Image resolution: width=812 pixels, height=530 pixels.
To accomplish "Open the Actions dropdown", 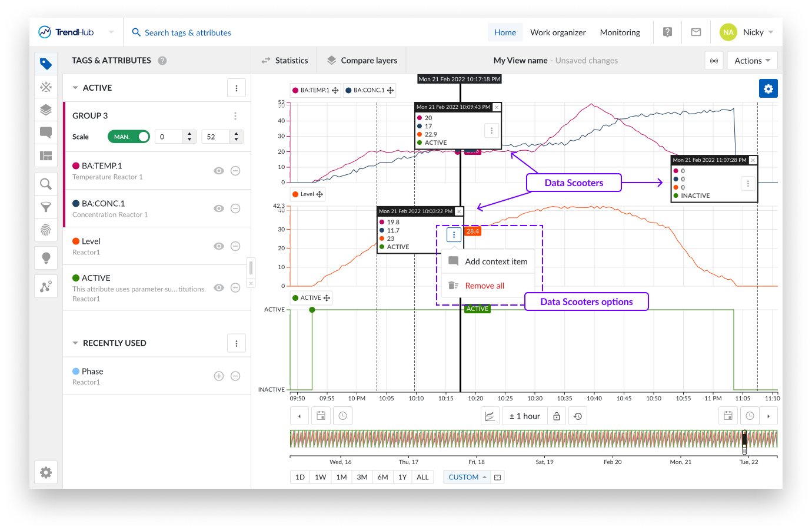I will pyautogui.click(x=752, y=61).
